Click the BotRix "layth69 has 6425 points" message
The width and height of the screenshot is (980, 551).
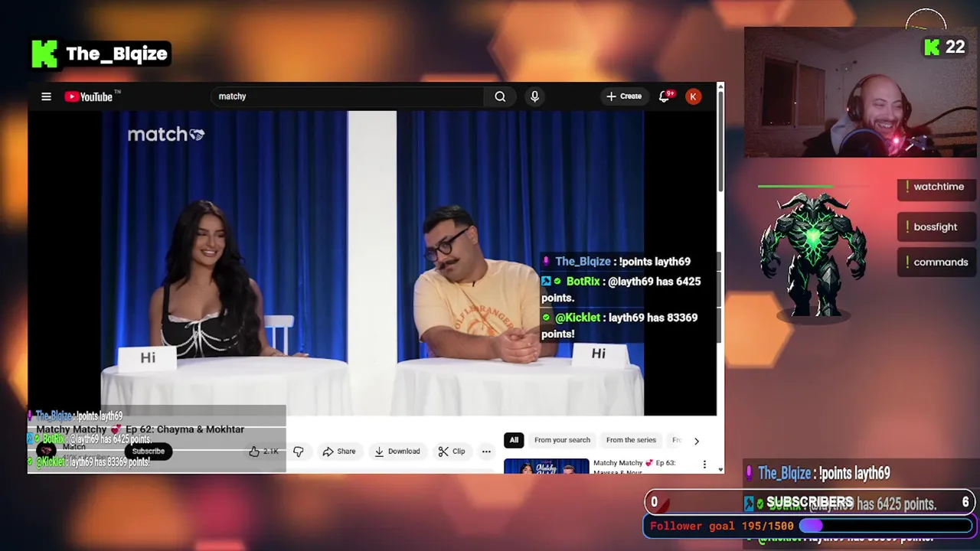[x=621, y=289]
